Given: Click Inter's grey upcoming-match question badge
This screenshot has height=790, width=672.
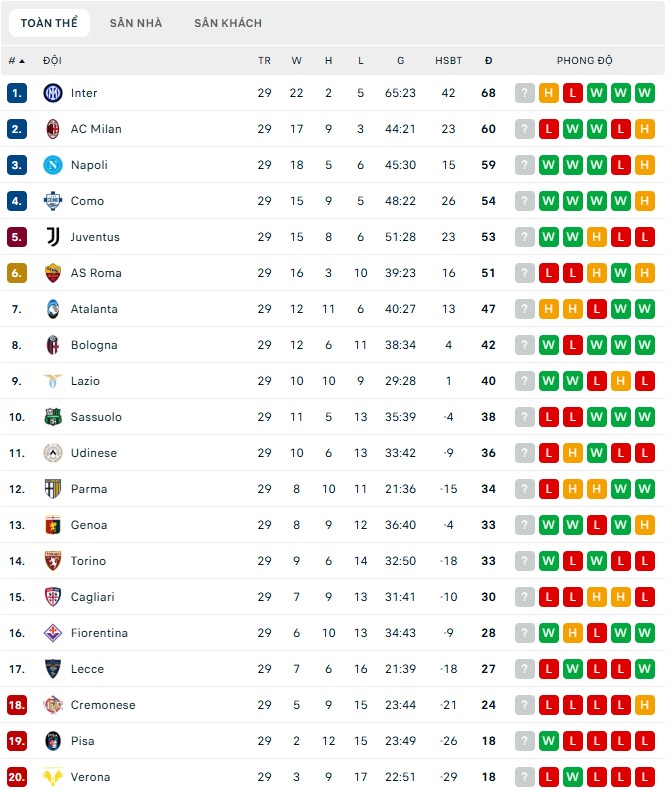Looking at the screenshot, I should click(x=525, y=93).
